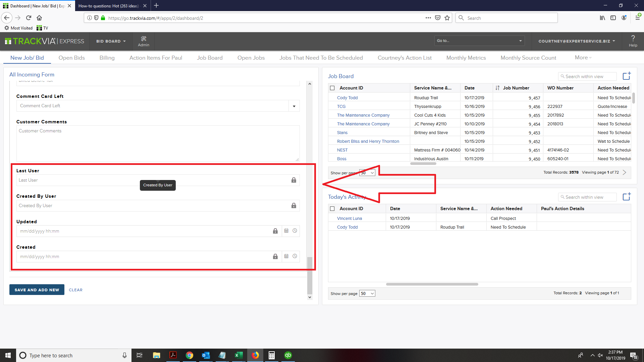Go to next page of Job Board

625,172
